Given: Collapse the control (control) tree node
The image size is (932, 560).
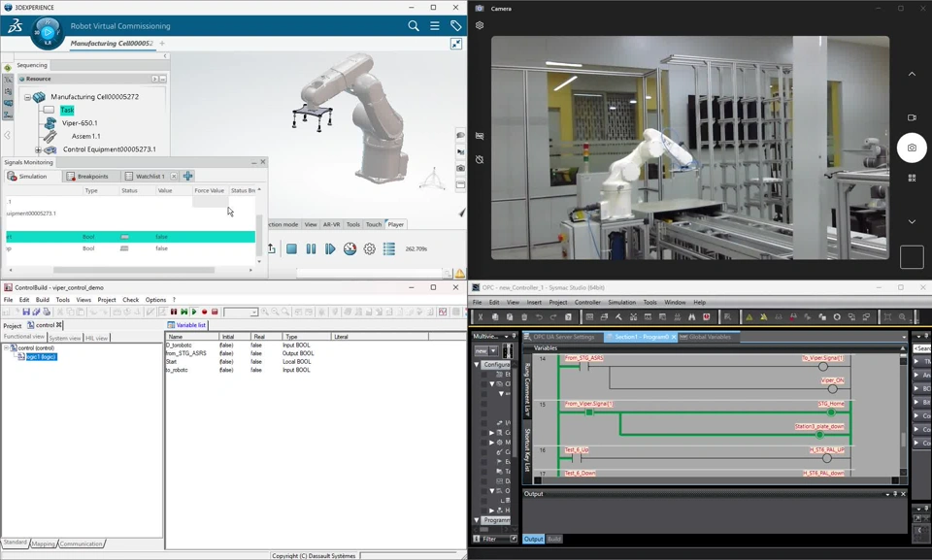Looking at the screenshot, I should coord(6,347).
